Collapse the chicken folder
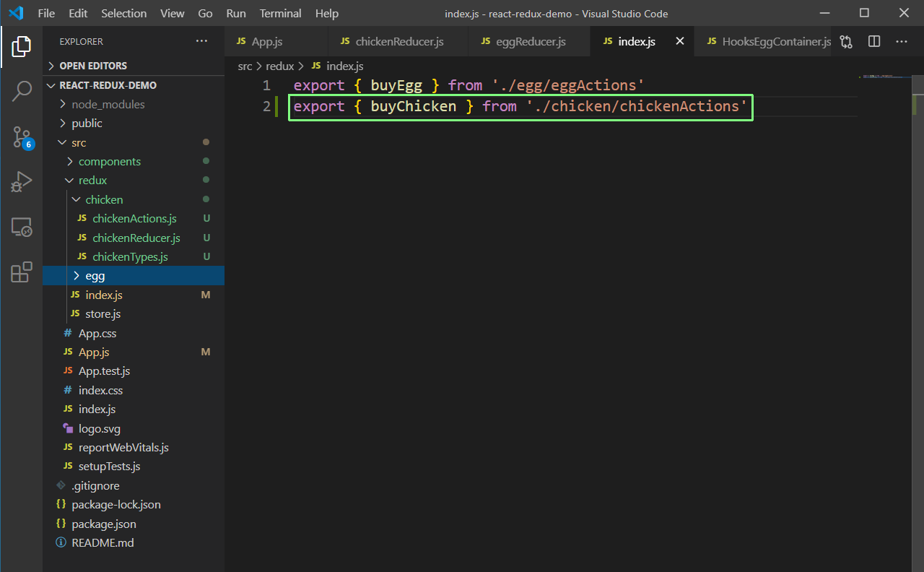This screenshot has width=924, height=572. pyautogui.click(x=134, y=199)
